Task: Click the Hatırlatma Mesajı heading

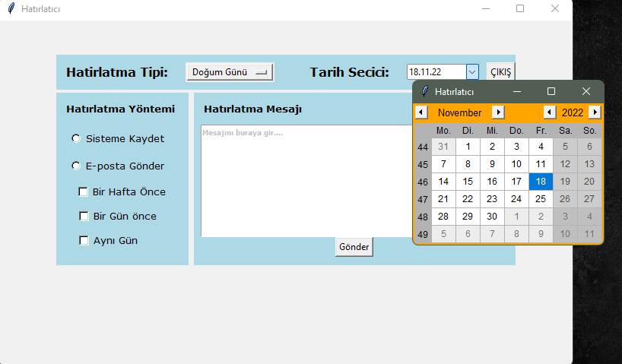Action: 252,109
